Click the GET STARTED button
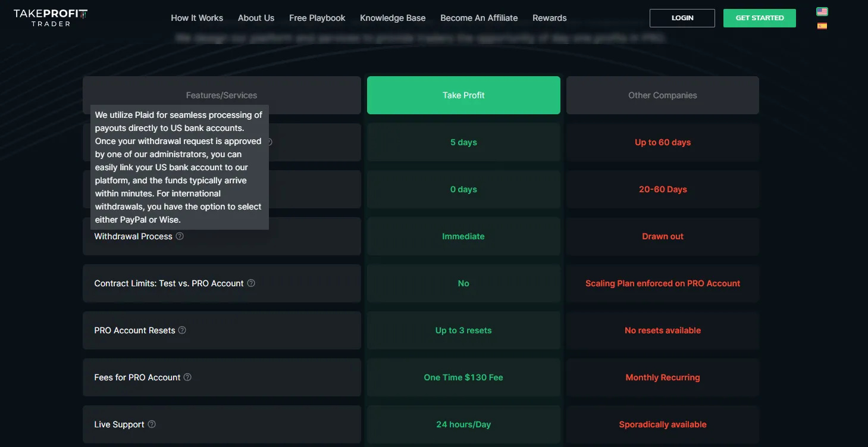868x447 pixels. pos(760,18)
